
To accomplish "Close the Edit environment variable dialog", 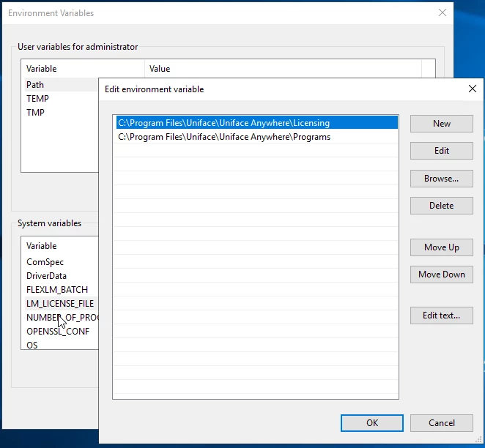I will point(473,89).
